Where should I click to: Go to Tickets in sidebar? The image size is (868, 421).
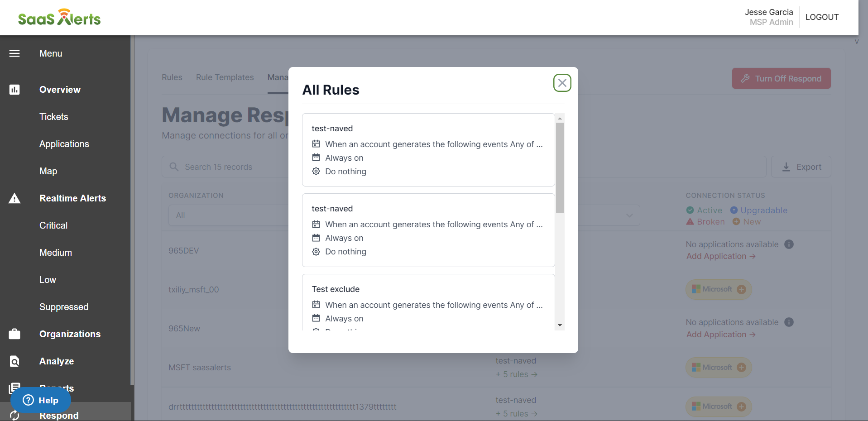click(54, 117)
